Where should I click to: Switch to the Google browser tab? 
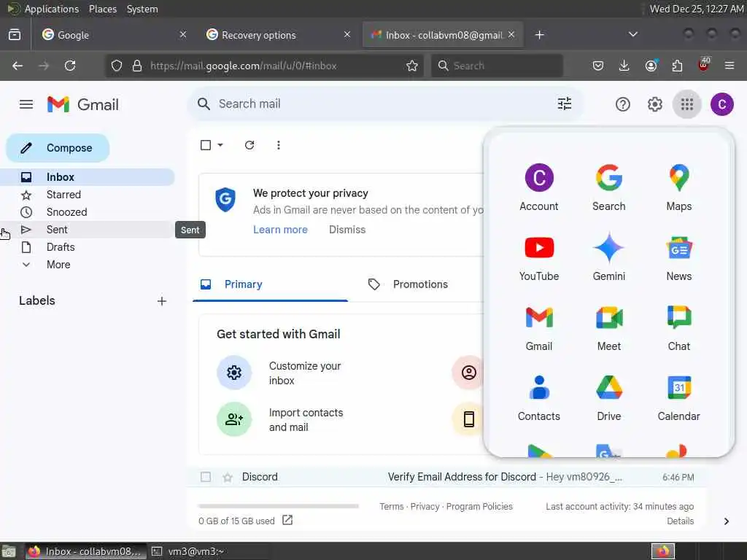[x=115, y=35]
